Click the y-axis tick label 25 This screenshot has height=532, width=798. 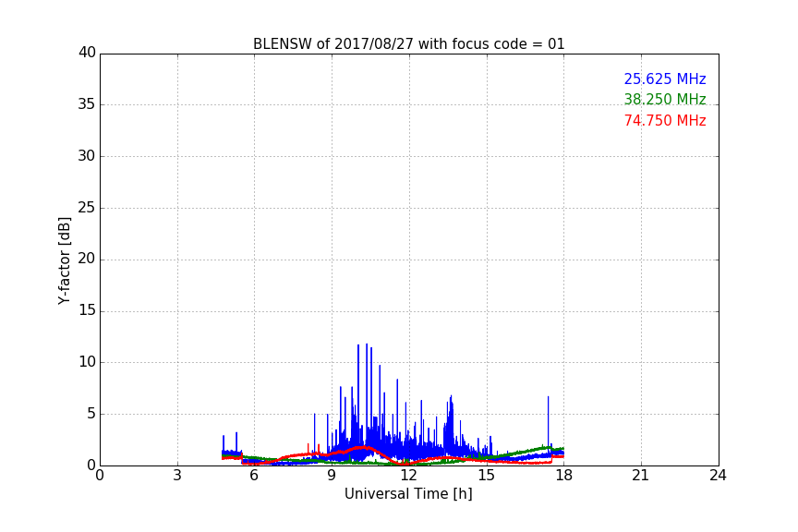87,207
